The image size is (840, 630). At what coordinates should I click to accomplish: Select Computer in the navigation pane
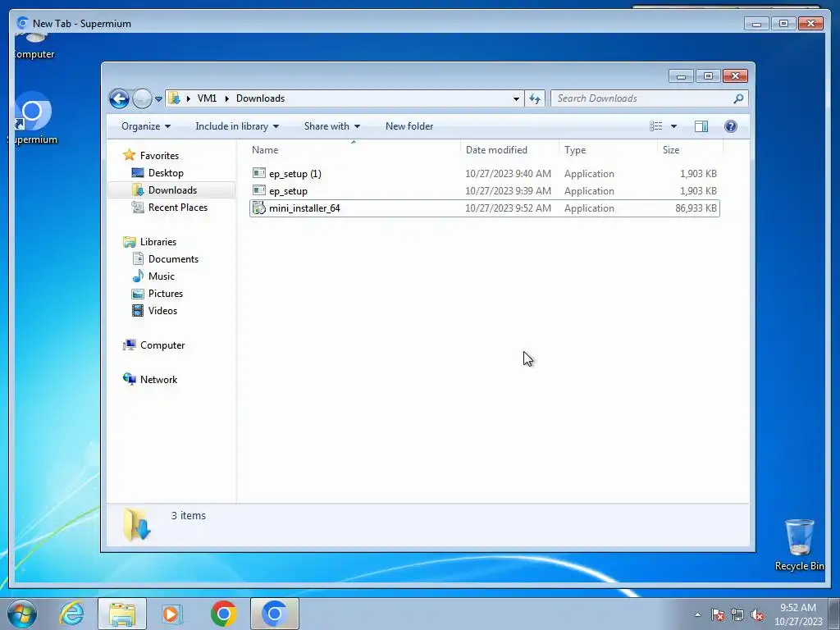162,345
